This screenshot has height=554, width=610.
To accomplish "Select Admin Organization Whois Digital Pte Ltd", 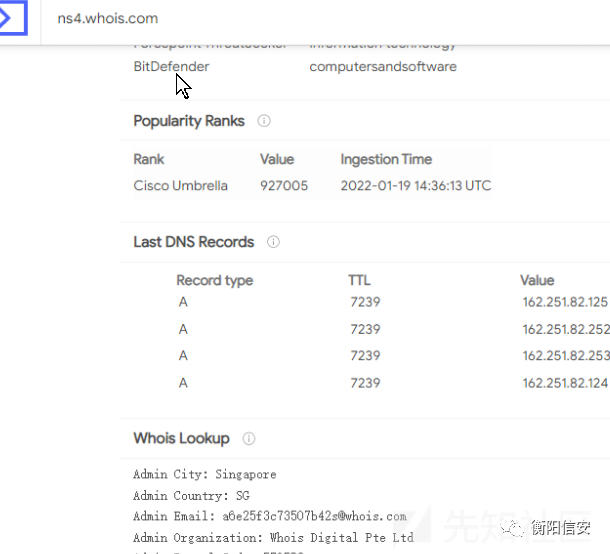I will (x=273, y=538).
